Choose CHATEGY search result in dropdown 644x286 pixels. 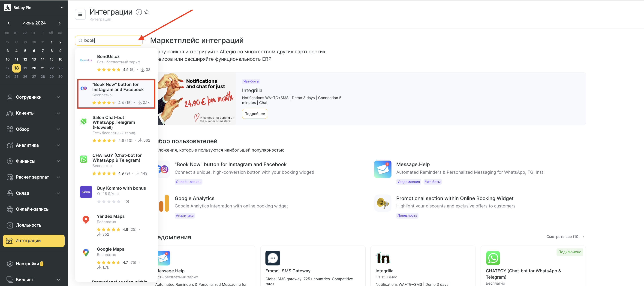coord(116,164)
